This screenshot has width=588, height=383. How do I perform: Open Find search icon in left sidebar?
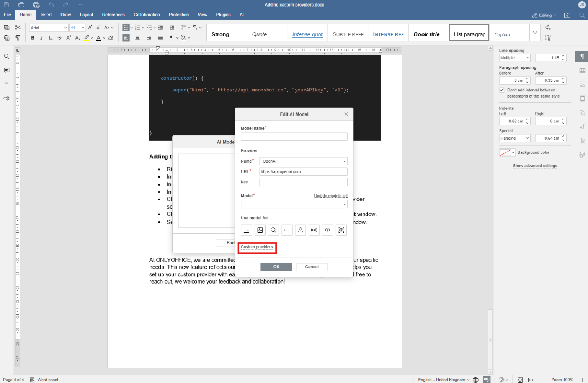pyautogui.click(x=7, y=56)
